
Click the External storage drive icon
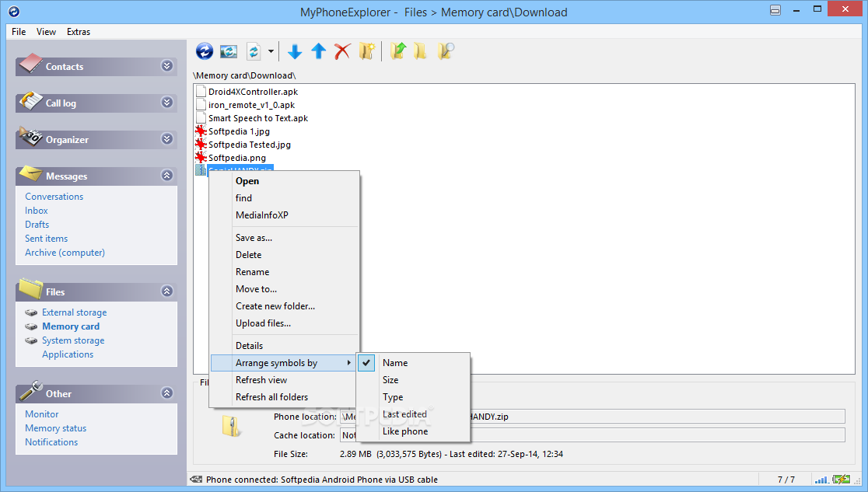(x=31, y=312)
